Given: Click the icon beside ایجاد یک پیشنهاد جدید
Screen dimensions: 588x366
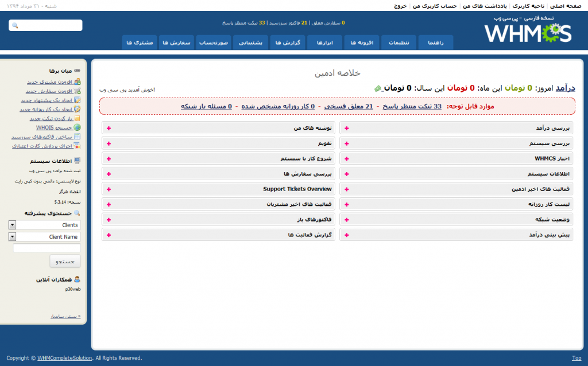Looking at the screenshot, I should click(x=78, y=100).
